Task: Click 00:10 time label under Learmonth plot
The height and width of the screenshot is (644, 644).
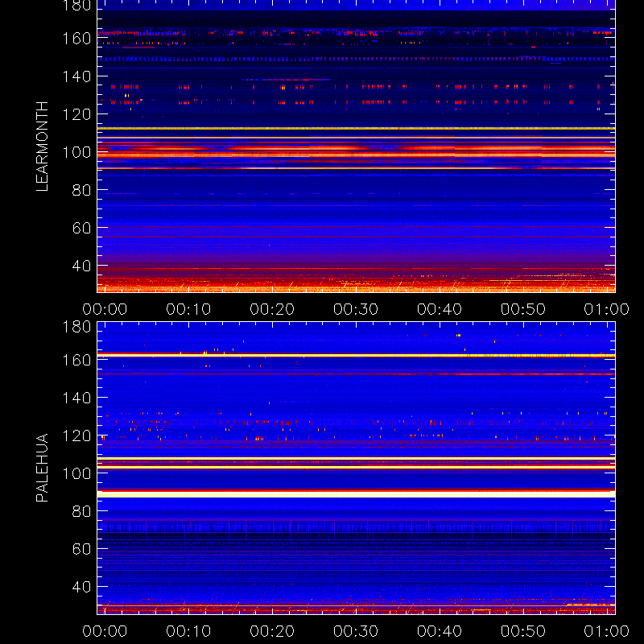Action: 188,309
